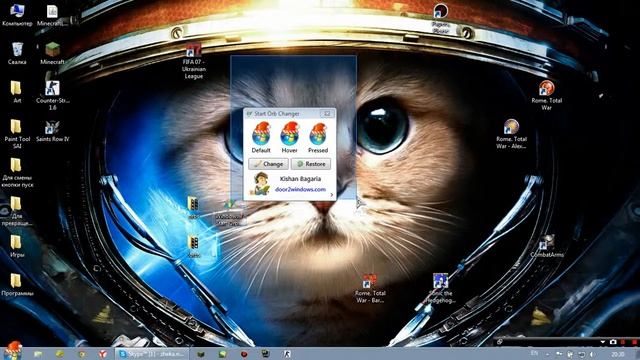The height and width of the screenshot is (360, 640).
Task: Select the Hover orb image
Action: coord(289,134)
